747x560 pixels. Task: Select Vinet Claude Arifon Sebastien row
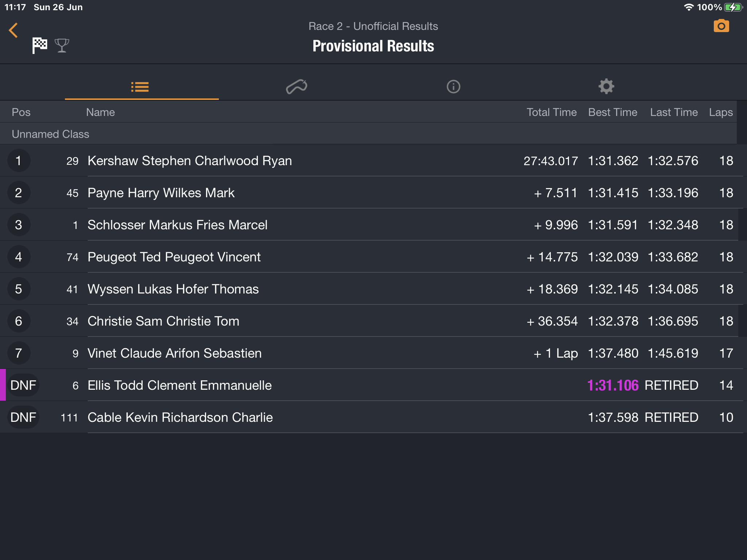(x=373, y=353)
